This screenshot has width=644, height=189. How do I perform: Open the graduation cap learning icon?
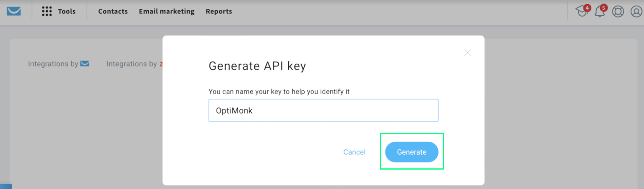(582, 11)
